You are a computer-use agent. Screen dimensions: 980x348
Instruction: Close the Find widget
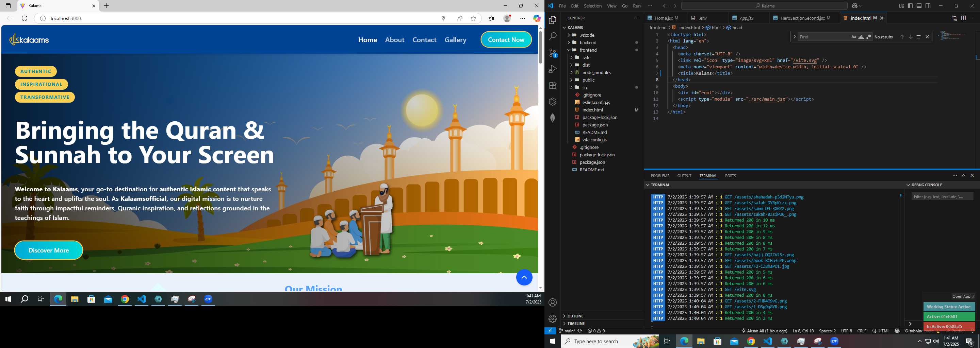pyautogui.click(x=927, y=37)
